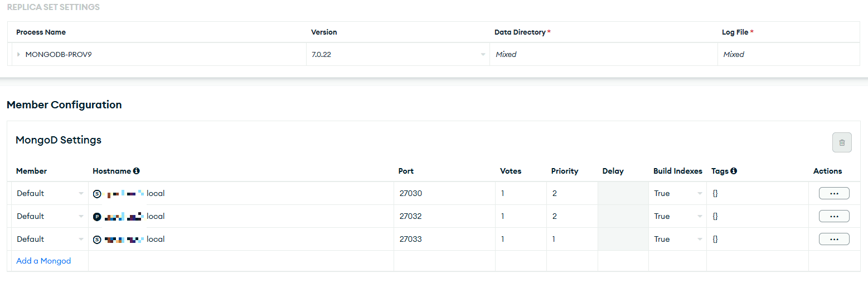Click the secondary status icon for port 27033

tap(97, 240)
